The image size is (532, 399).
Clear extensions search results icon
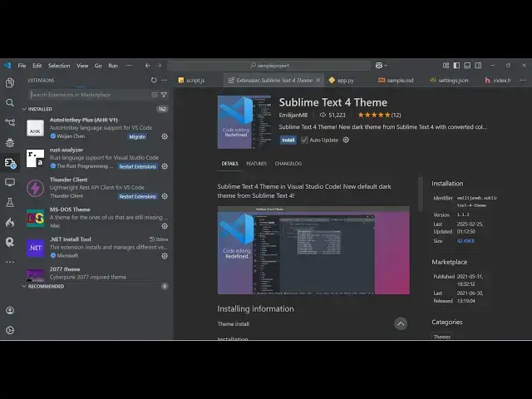click(x=155, y=95)
